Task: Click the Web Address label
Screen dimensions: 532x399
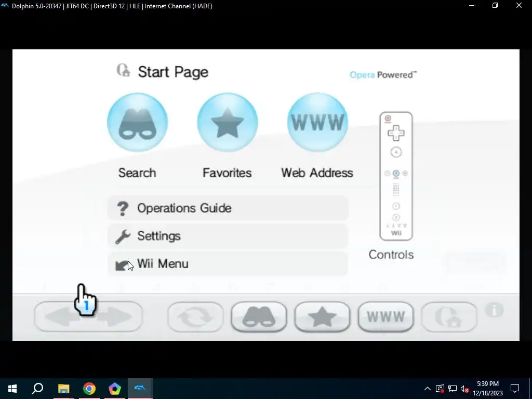Action: 317,173
